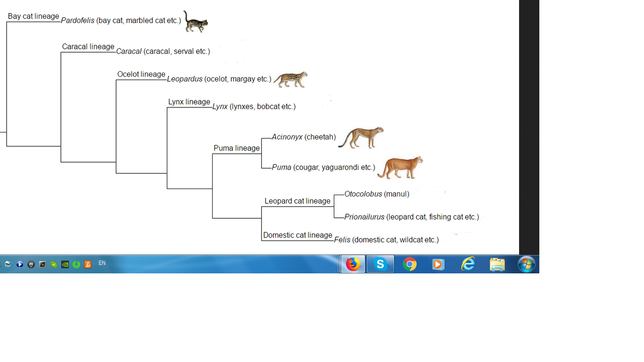
Task: Click the Windows Start orb
Action: [526, 264]
